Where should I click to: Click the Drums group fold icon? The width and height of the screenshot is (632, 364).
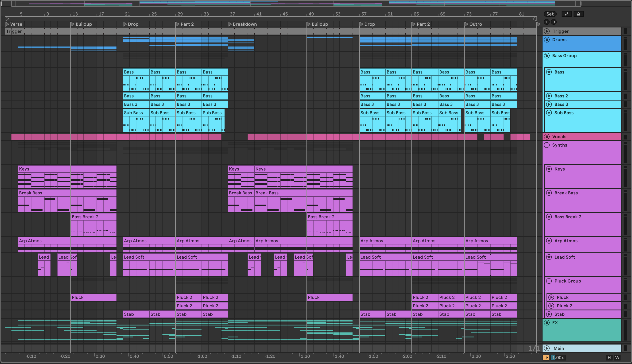click(547, 39)
